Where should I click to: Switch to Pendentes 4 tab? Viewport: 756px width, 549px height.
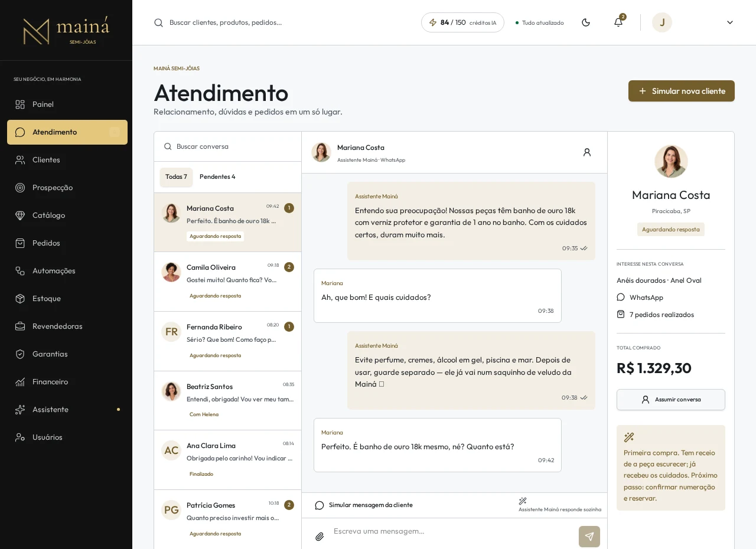[x=217, y=177]
